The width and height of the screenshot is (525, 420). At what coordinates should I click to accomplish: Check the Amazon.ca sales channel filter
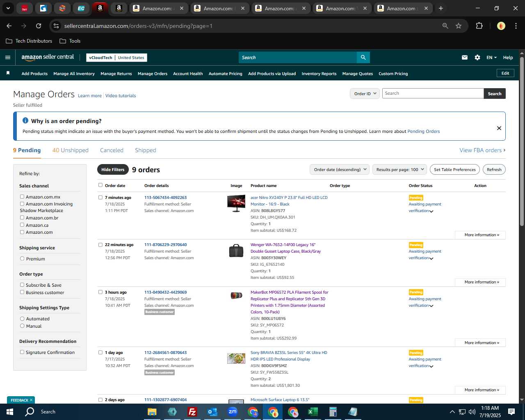click(x=22, y=225)
